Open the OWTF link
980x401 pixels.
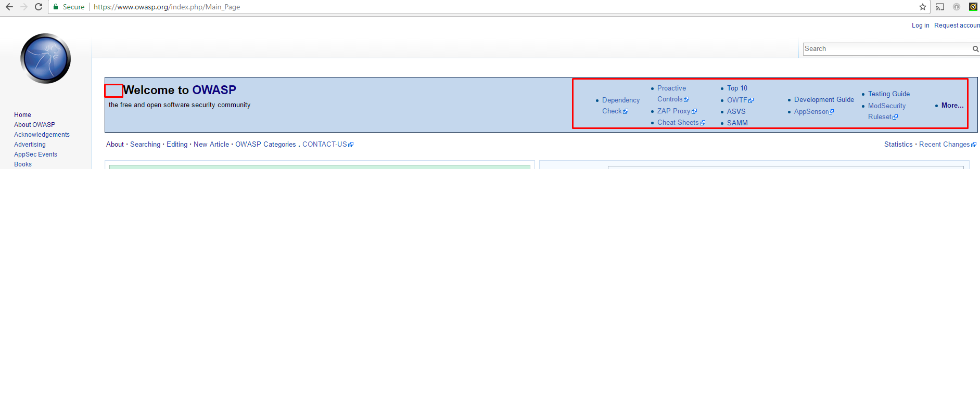[740, 100]
